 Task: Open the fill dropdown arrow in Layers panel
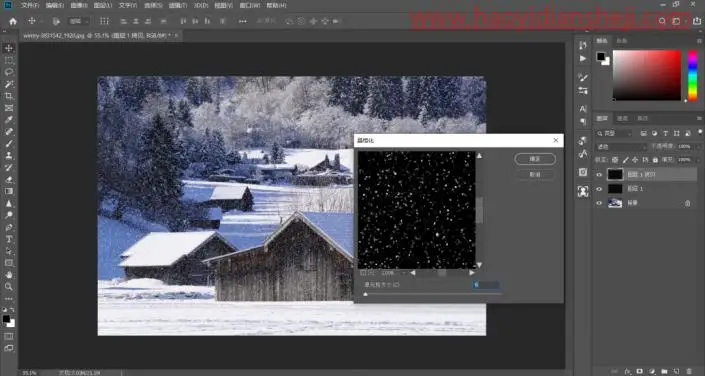pos(698,160)
